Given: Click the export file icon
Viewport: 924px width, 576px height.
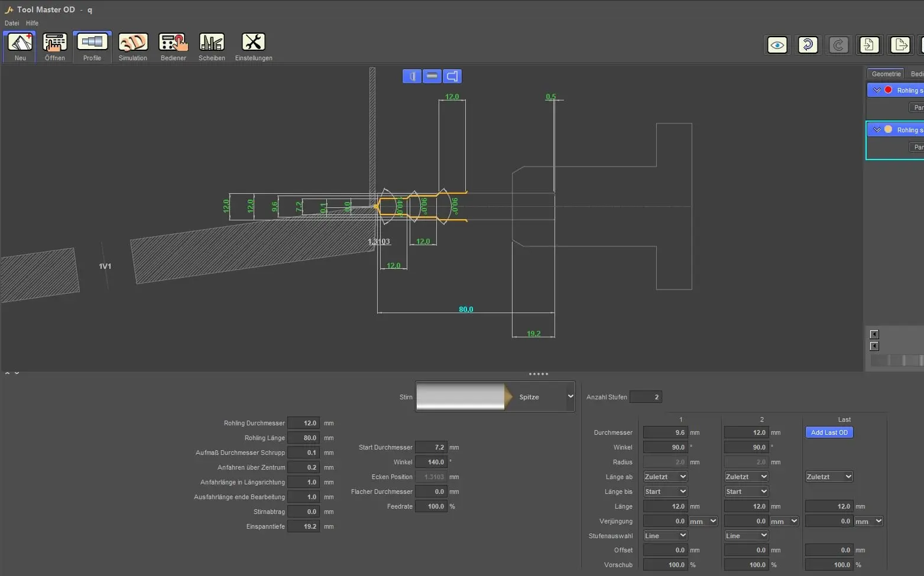Looking at the screenshot, I should pyautogui.click(x=900, y=45).
